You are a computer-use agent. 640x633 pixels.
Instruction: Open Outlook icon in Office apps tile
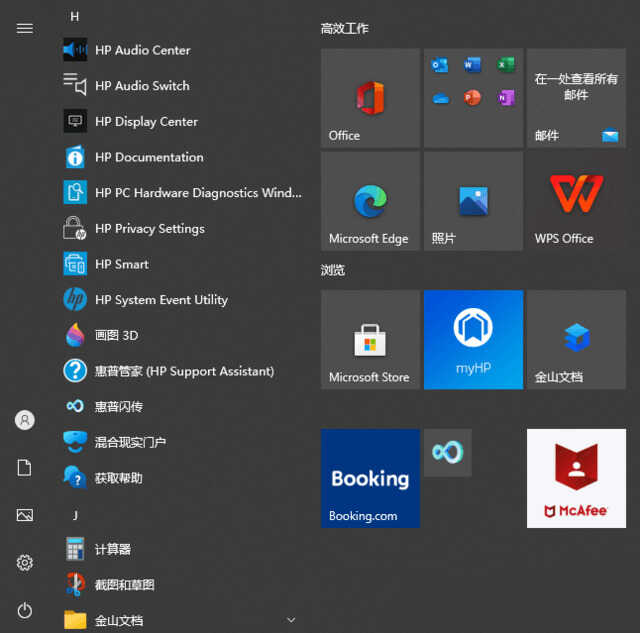tap(440, 65)
